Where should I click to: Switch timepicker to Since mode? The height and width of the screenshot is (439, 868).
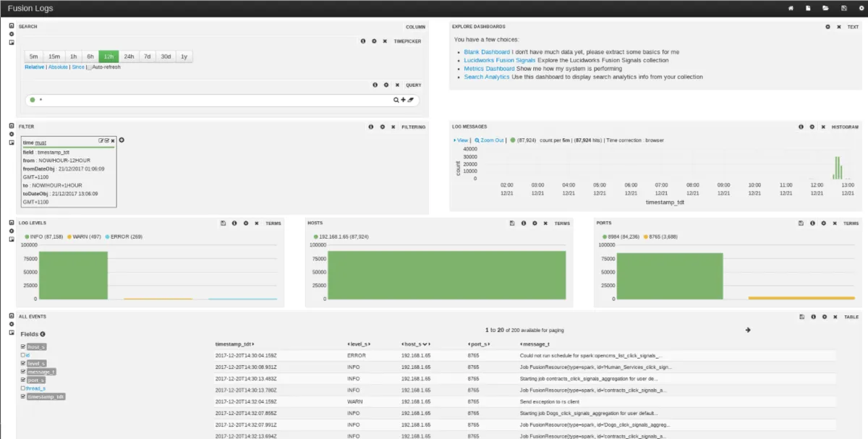point(77,67)
